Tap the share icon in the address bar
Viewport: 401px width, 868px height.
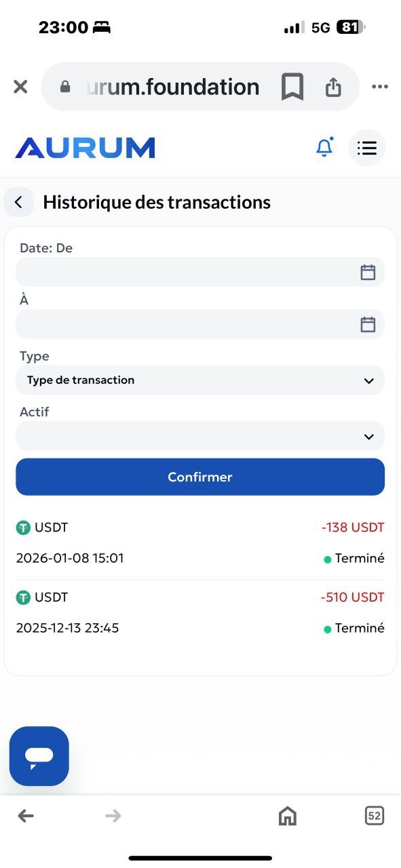tap(333, 86)
